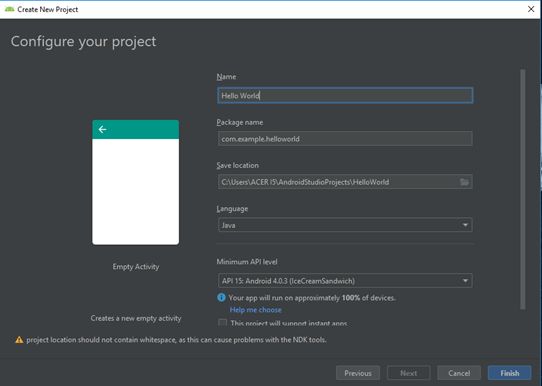Click the yellow warning triangle icon

(19, 340)
